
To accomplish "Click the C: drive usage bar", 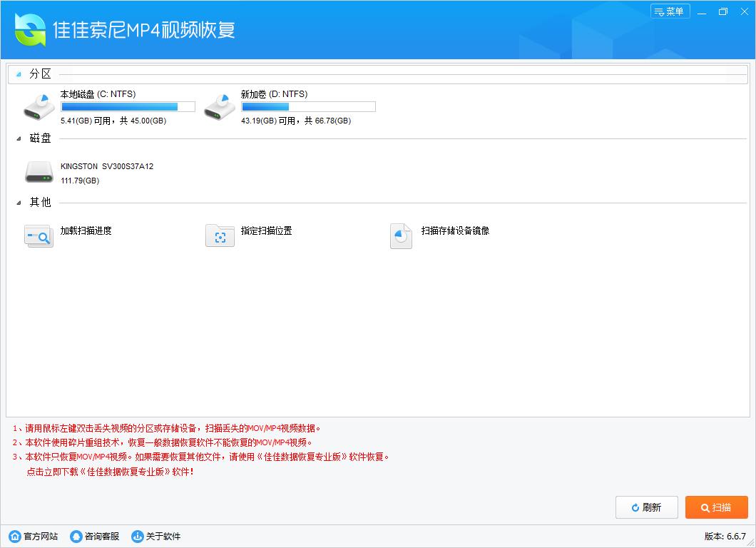I will pyautogui.click(x=128, y=107).
